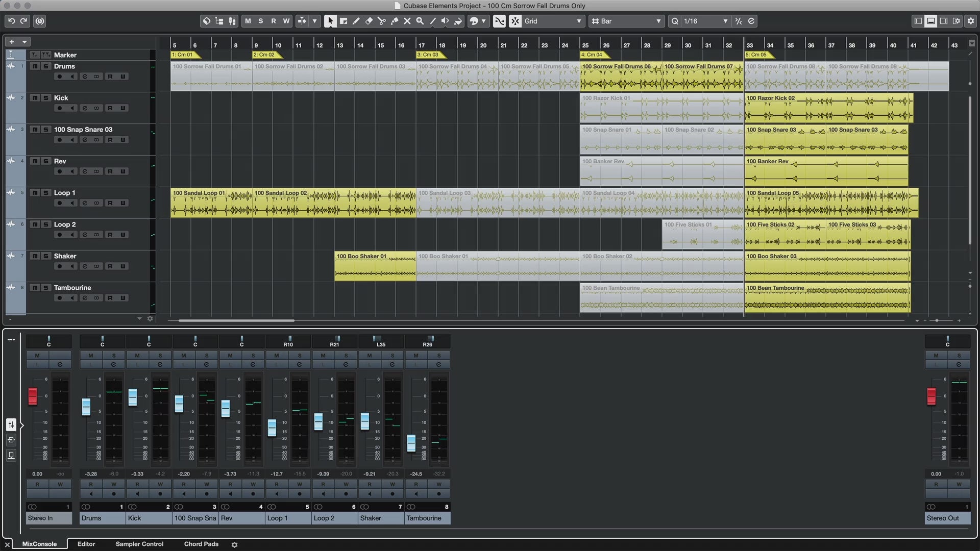Open the Grid Type Bar dropdown
The image size is (980, 551).
tap(626, 21)
